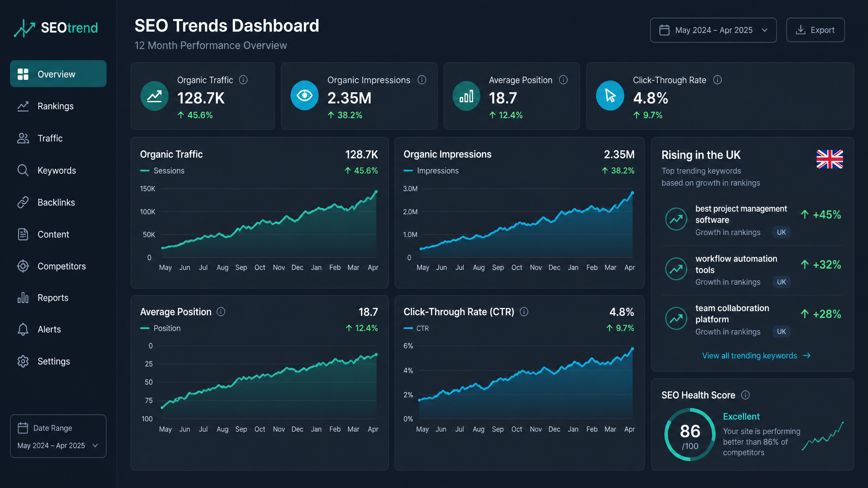The image size is (868, 488).
Task: Toggle the Sessions legend item
Action: [162, 171]
